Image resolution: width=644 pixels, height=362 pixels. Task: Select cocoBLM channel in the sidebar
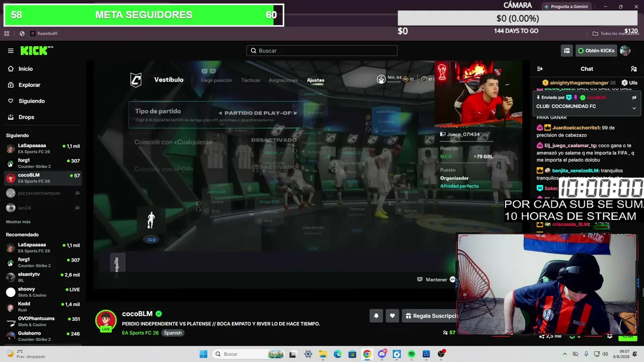click(43, 178)
